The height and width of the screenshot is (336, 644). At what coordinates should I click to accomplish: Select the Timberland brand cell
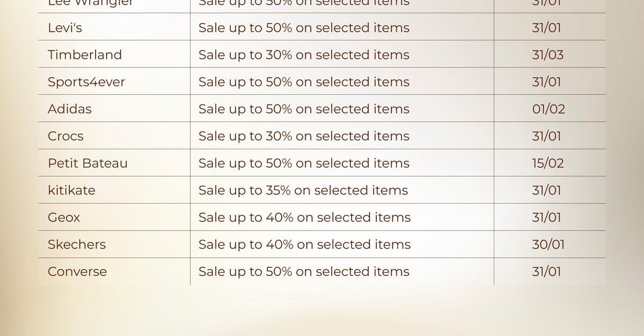pyautogui.click(x=85, y=55)
